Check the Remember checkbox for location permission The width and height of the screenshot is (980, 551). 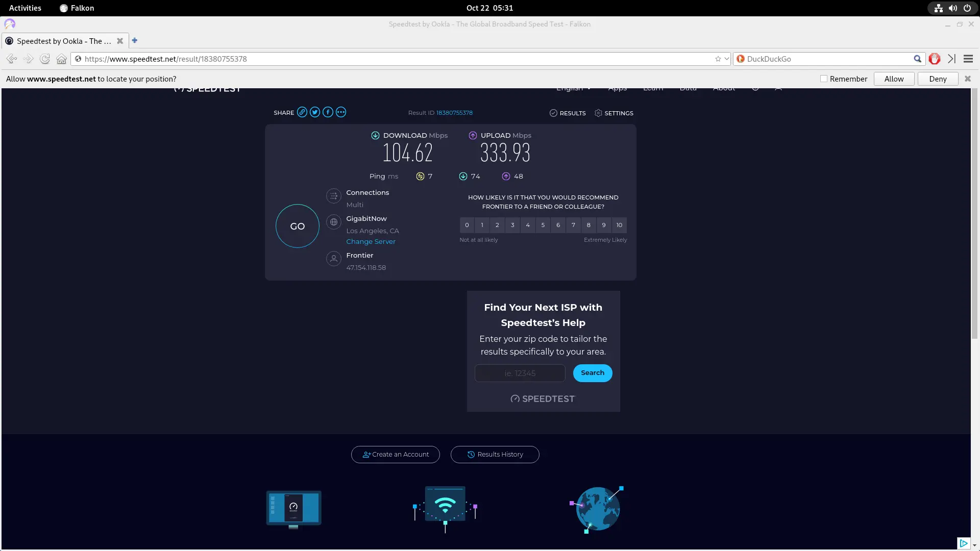pos(823,79)
